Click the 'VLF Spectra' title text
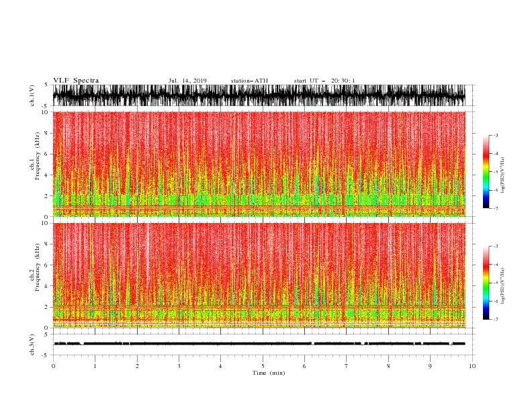The width and height of the screenshot is (532, 411). (x=76, y=81)
